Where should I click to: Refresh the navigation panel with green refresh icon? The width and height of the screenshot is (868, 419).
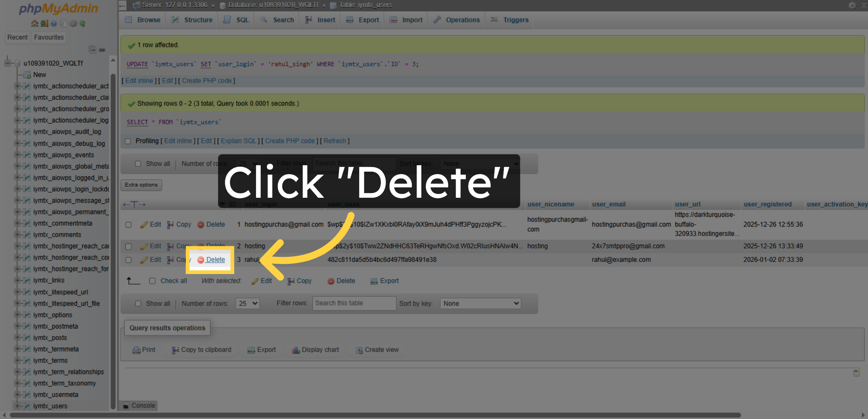coord(82,23)
